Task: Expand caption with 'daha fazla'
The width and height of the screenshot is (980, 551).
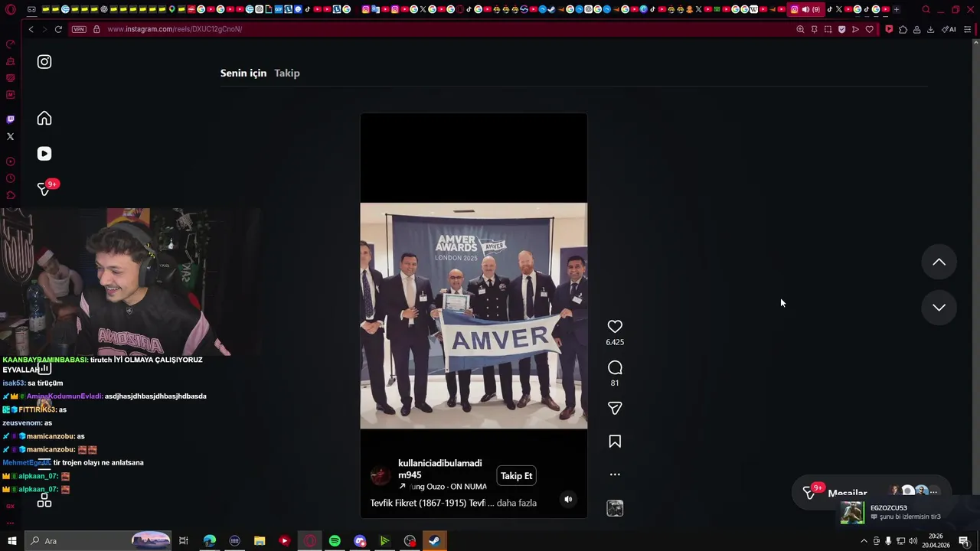Action: [x=517, y=503]
